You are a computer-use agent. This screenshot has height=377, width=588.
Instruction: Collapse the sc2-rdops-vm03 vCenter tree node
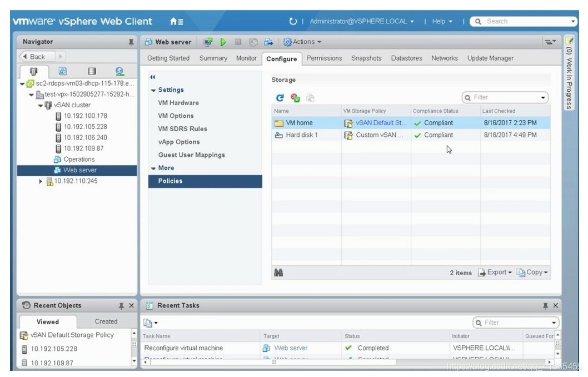[22, 83]
